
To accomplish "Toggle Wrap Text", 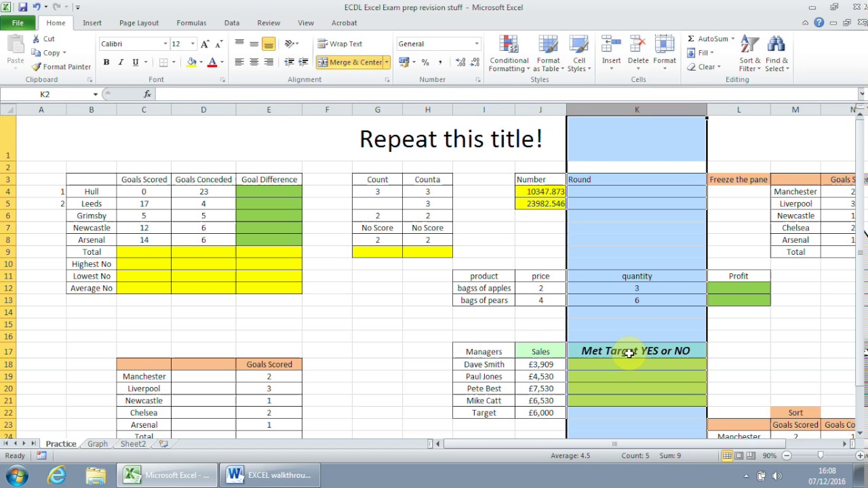I will [340, 43].
